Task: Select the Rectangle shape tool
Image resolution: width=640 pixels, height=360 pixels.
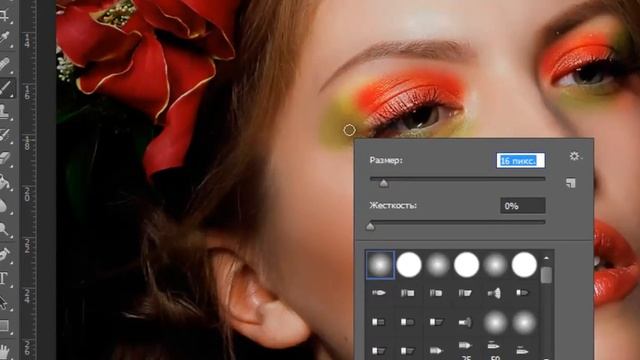Action: 4,326
